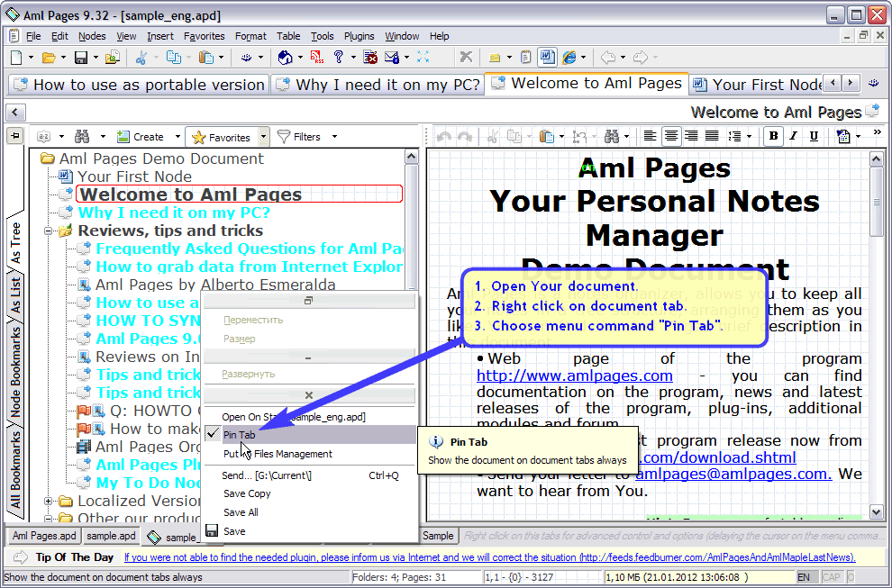892x588 pixels.
Task: Click the main toolbar Copy icon
Action: tap(173, 57)
